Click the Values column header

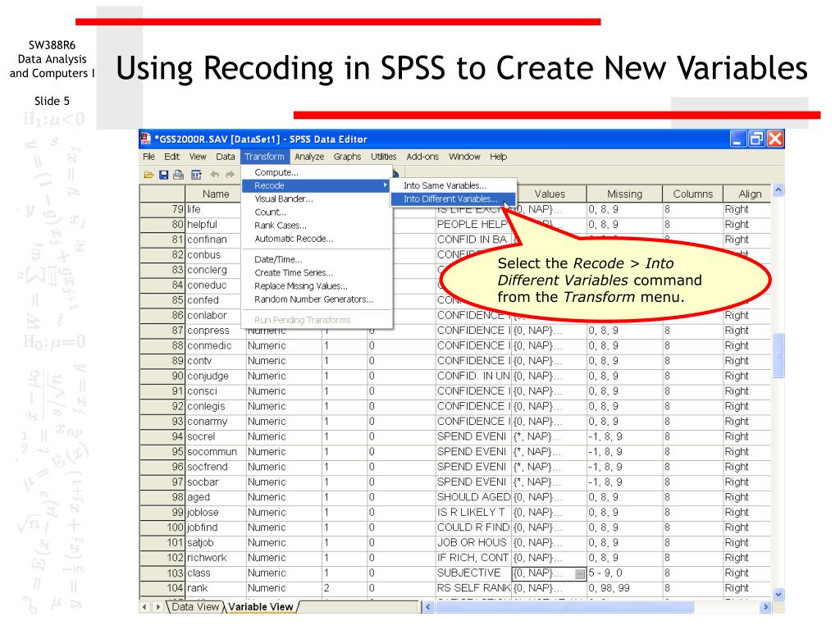[550, 194]
